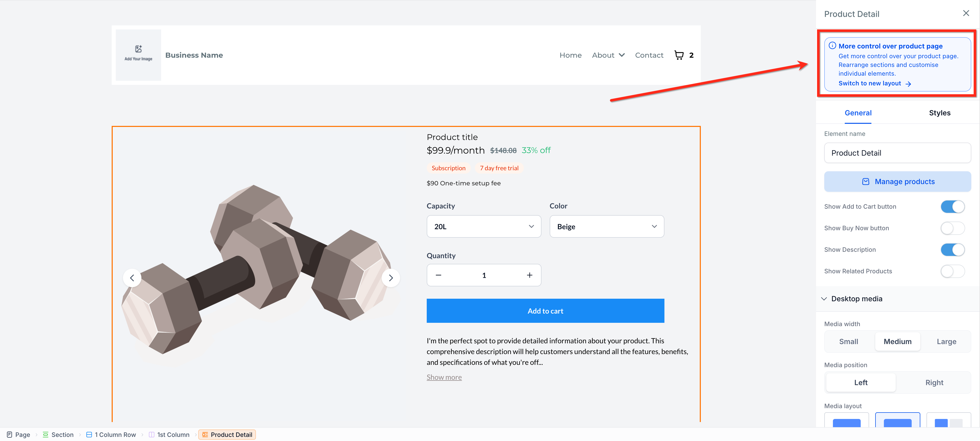Increase quantity with the plus icon
The height and width of the screenshot is (441, 980).
pos(529,275)
